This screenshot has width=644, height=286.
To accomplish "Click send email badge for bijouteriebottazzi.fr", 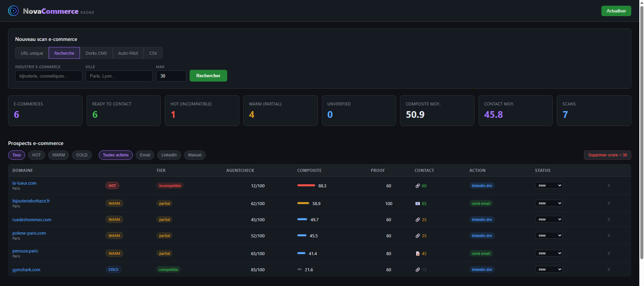I will tap(481, 203).
